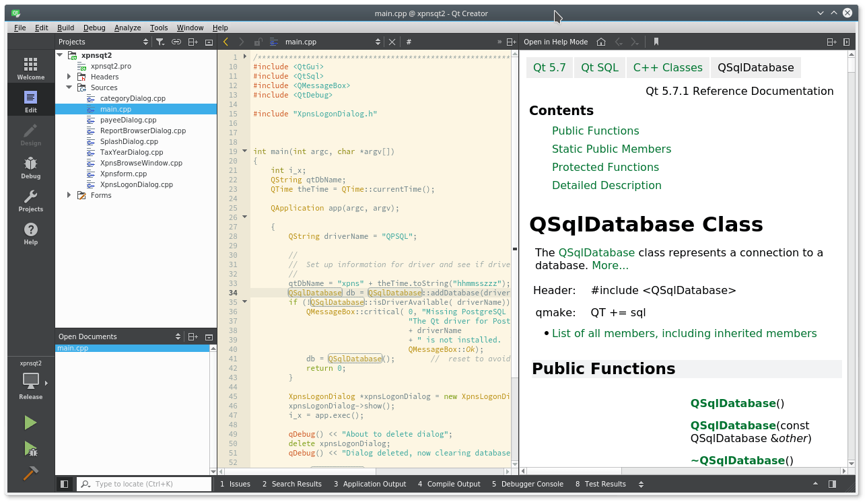Open the Debugger Console pane

click(x=528, y=484)
